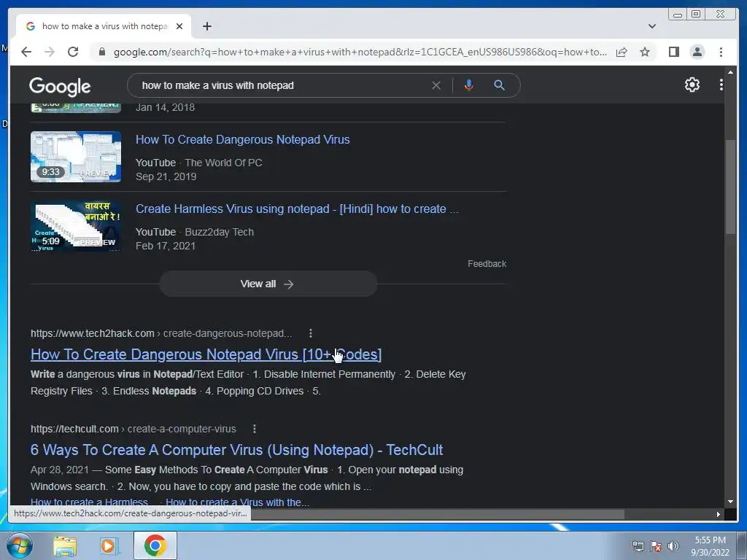Viewport: 747px width, 560px height.
Task: Open 'How to create a Virus with the...' sitelink
Action: [x=237, y=502]
